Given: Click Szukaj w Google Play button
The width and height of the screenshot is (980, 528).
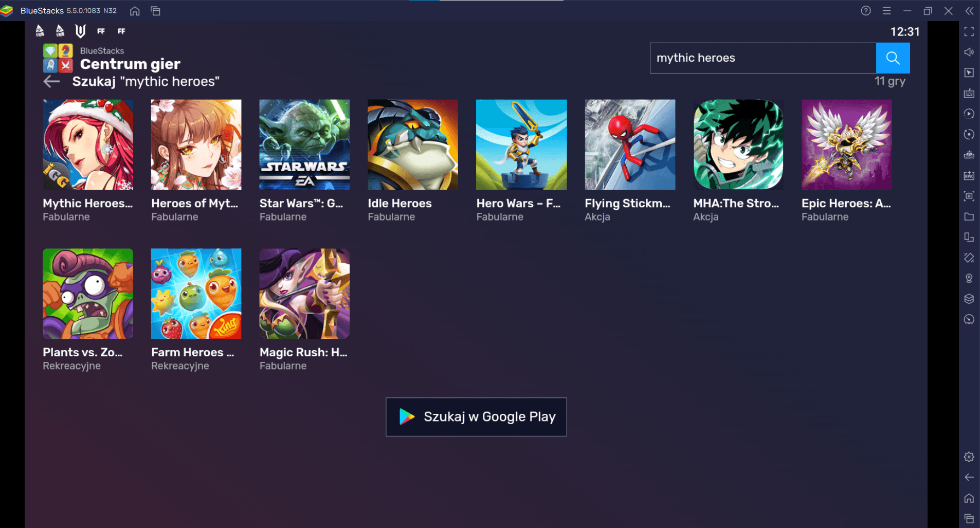Looking at the screenshot, I should [x=476, y=417].
